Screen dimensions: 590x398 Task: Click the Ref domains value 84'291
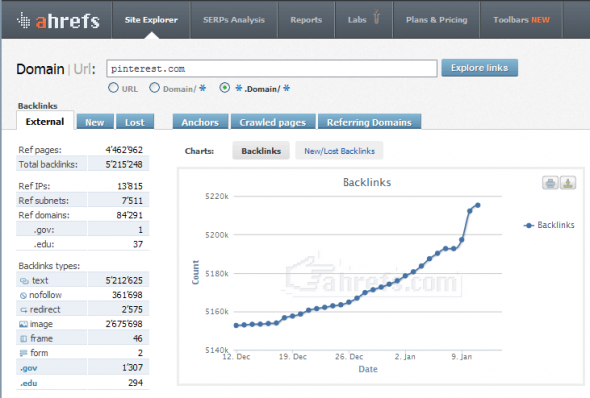[x=129, y=215]
